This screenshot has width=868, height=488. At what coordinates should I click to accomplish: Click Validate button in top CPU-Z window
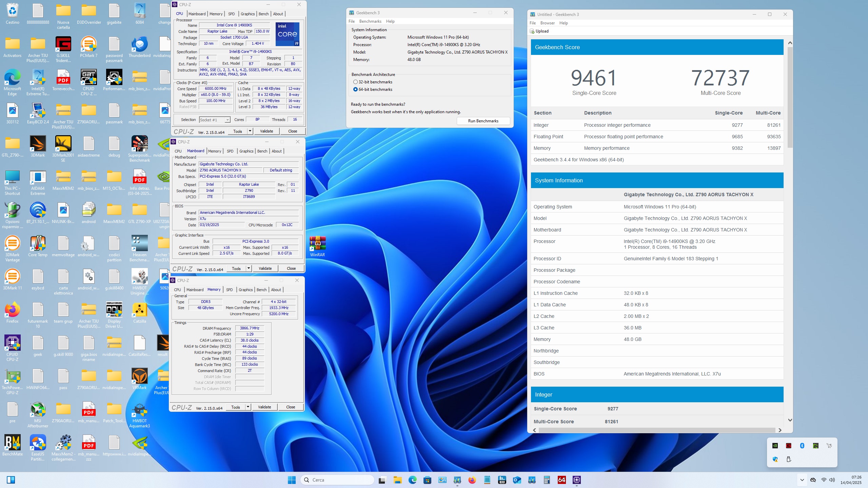click(267, 131)
